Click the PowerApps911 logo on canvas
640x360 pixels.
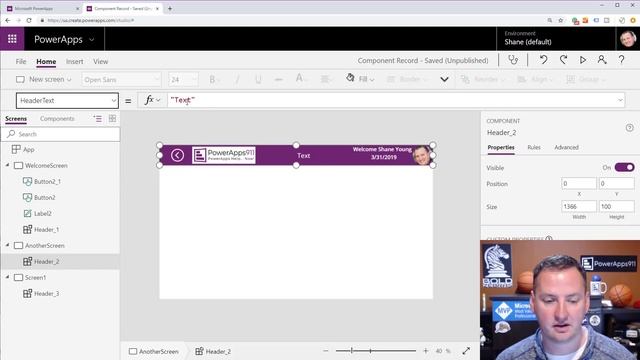[224, 155]
